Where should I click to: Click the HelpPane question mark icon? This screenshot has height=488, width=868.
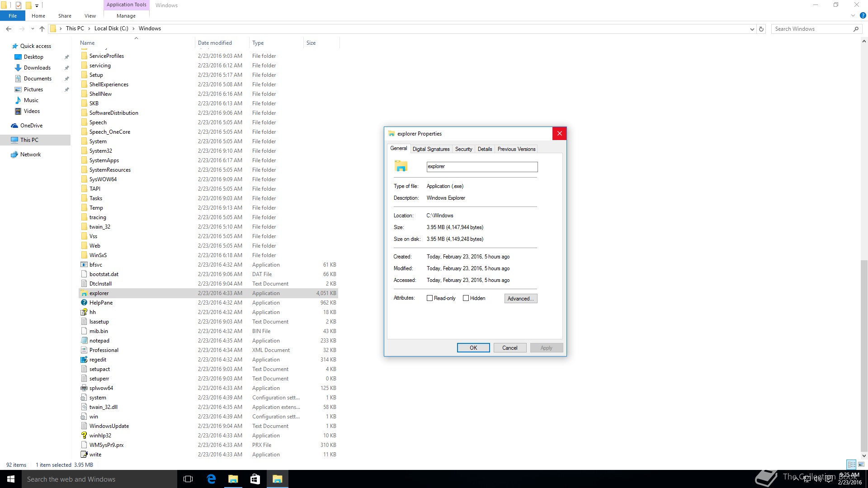pyautogui.click(x=84, y=303)
